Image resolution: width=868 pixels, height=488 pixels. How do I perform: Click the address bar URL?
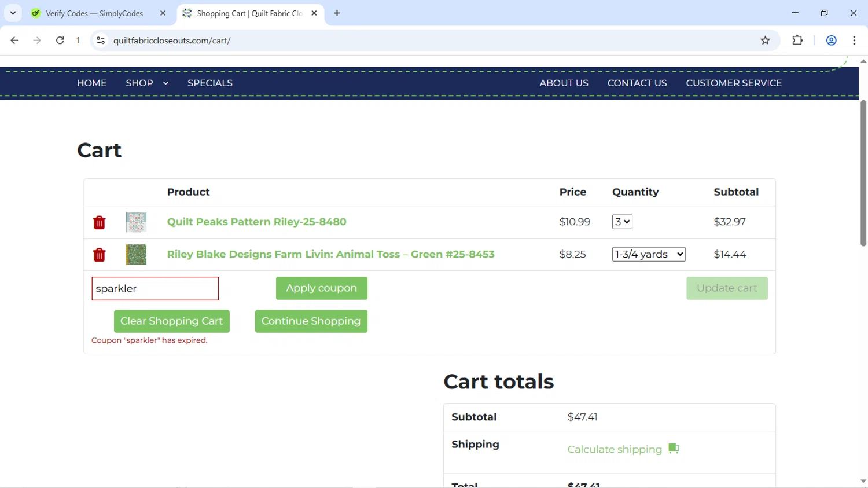(172, 41)
